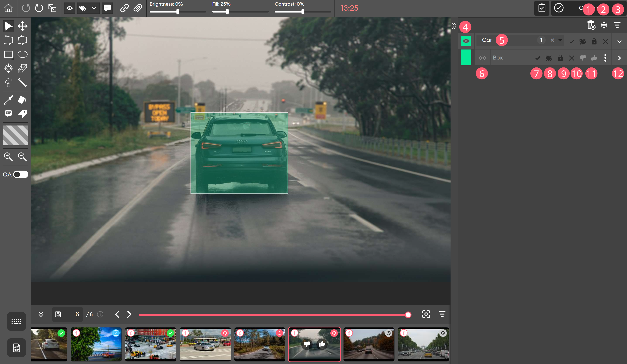Open the items filter icon above thumbnails

tap(442, 314)
